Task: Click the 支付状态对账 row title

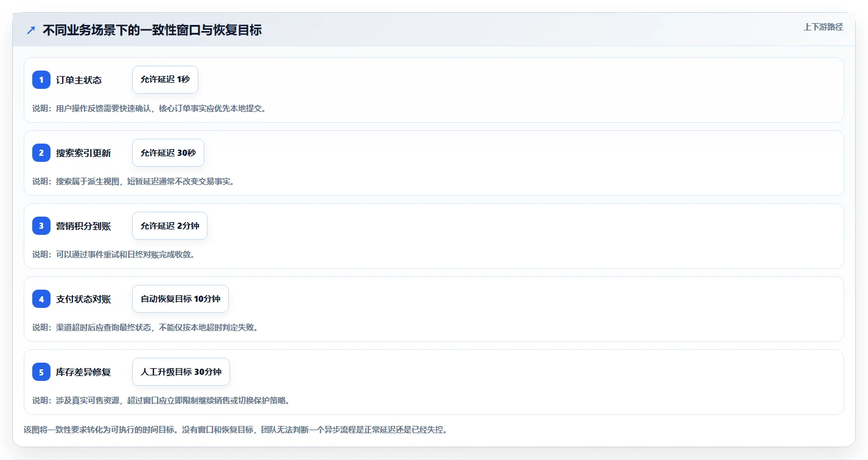Action: [83, 299]
